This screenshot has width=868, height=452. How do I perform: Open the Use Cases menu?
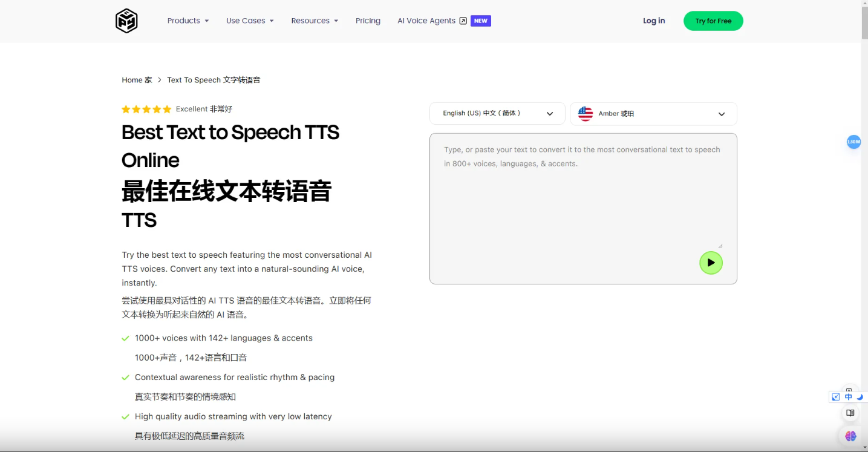pos(249,21)
